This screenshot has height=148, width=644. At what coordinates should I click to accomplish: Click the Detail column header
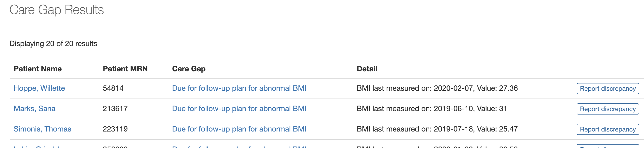point(367,69)
